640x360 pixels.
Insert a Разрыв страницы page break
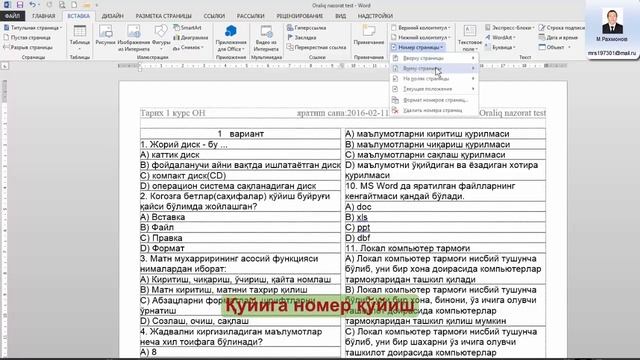coord(28,47)
